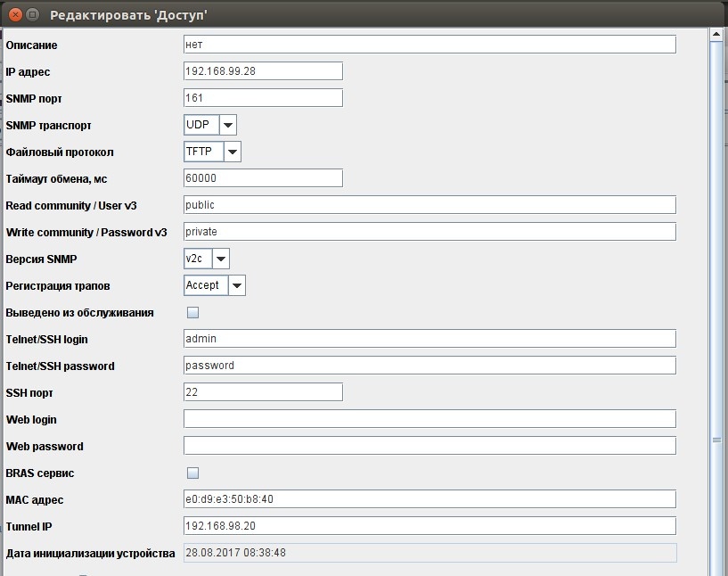Viewport: 728px width, 576px height.
Task: Focus the 'Write community / Password v3' field
Action: tap(429, 232)
